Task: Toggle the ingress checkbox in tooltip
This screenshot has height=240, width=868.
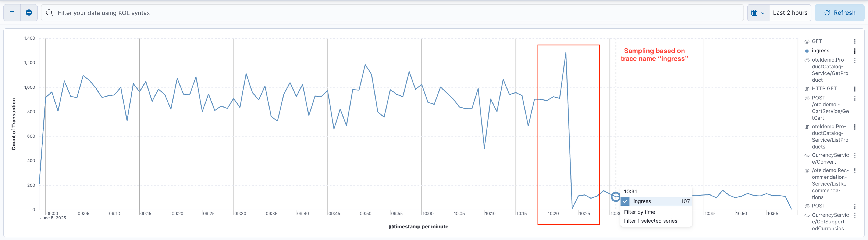Action: point(625,201)
